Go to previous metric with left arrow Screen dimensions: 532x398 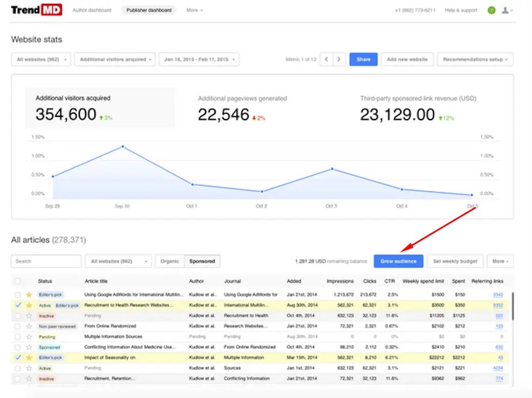(327, 59)
